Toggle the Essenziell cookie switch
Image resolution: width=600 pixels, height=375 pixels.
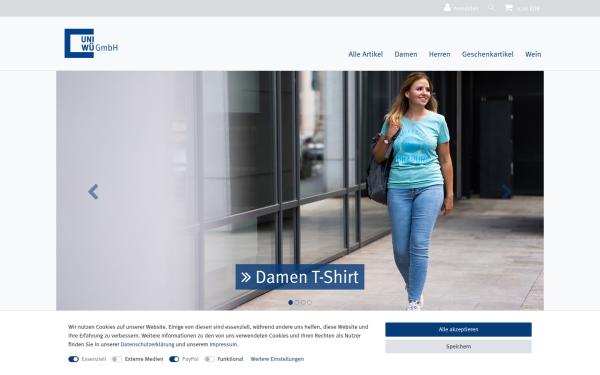[73, 359]
